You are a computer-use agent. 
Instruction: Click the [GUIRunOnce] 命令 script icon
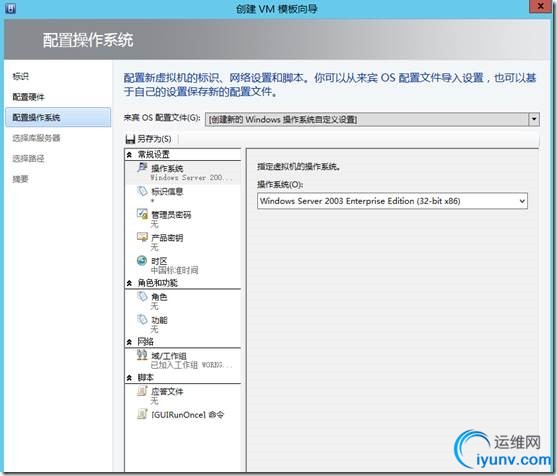tap(142, 414)
